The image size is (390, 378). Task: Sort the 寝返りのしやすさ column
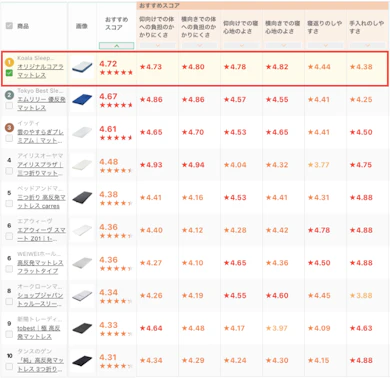tap(325, 45)
